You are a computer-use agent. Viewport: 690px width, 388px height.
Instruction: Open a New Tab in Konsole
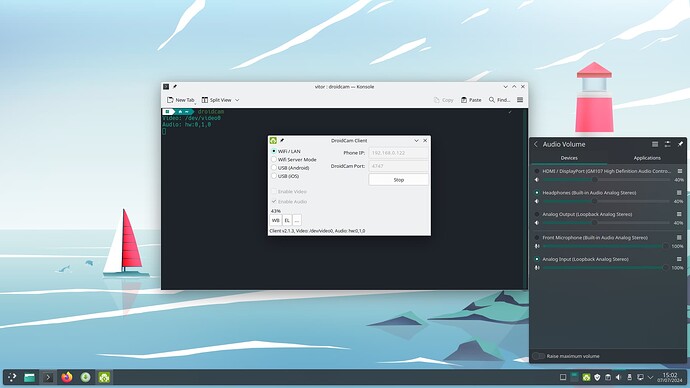coord(180,100)
